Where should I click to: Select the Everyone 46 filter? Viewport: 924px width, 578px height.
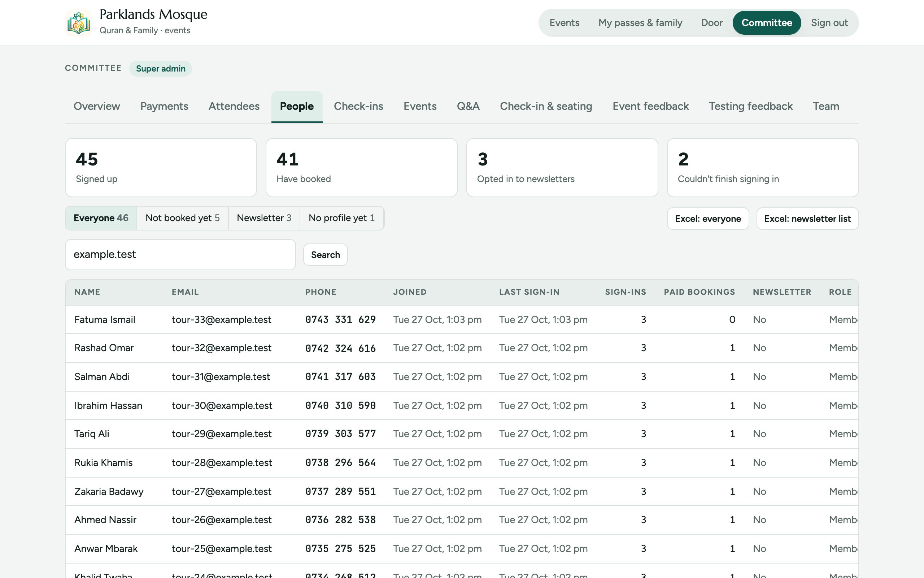101,218
